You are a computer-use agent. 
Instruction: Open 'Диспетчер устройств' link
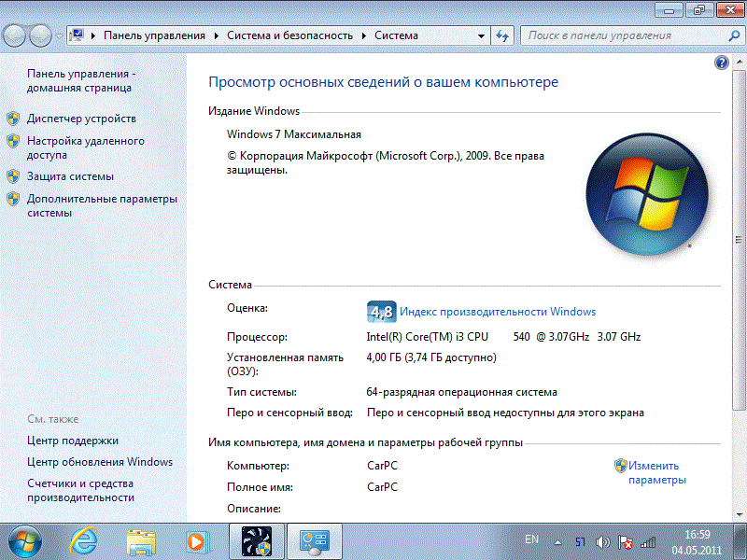point(81,119)
